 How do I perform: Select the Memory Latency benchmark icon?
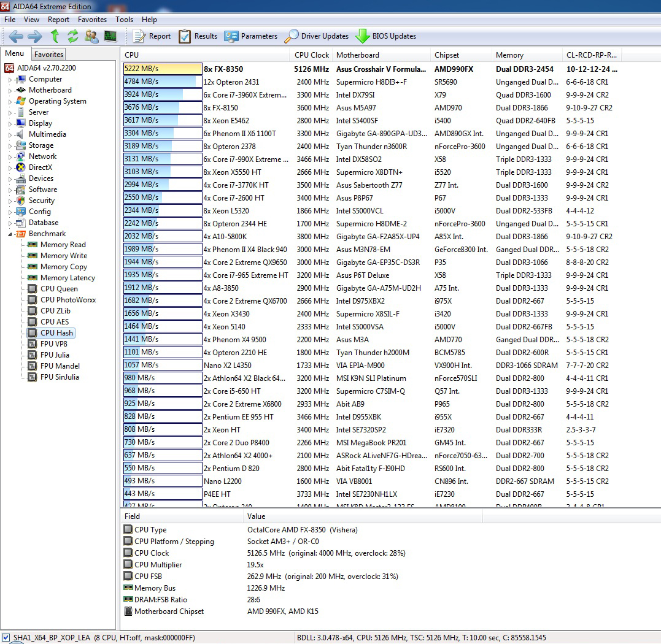33,278
